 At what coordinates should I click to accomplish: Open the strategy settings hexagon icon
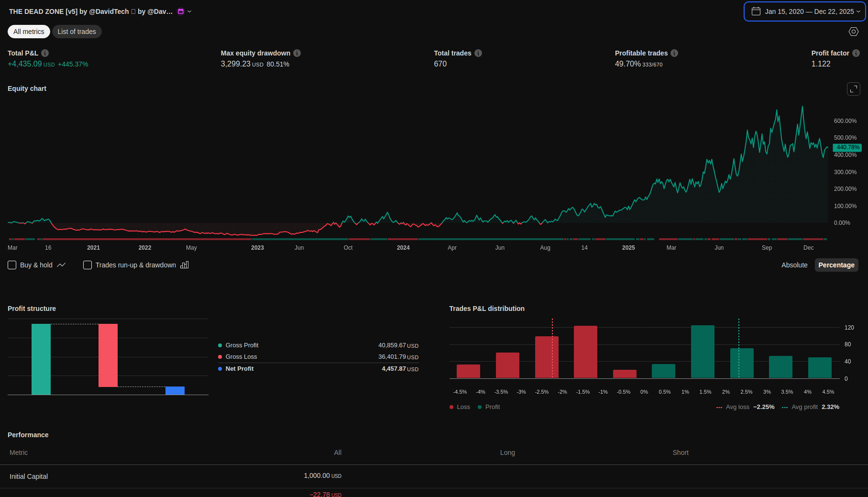click(x=854, y=32)
